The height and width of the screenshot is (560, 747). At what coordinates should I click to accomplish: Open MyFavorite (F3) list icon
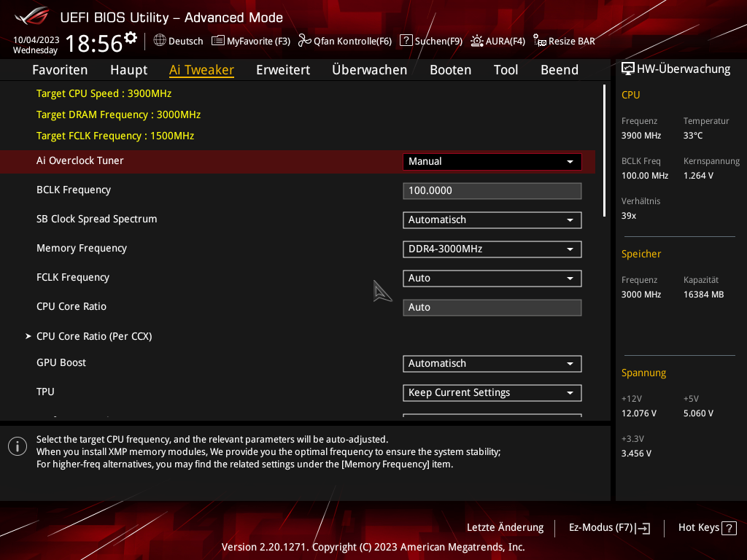coord(217,41)
